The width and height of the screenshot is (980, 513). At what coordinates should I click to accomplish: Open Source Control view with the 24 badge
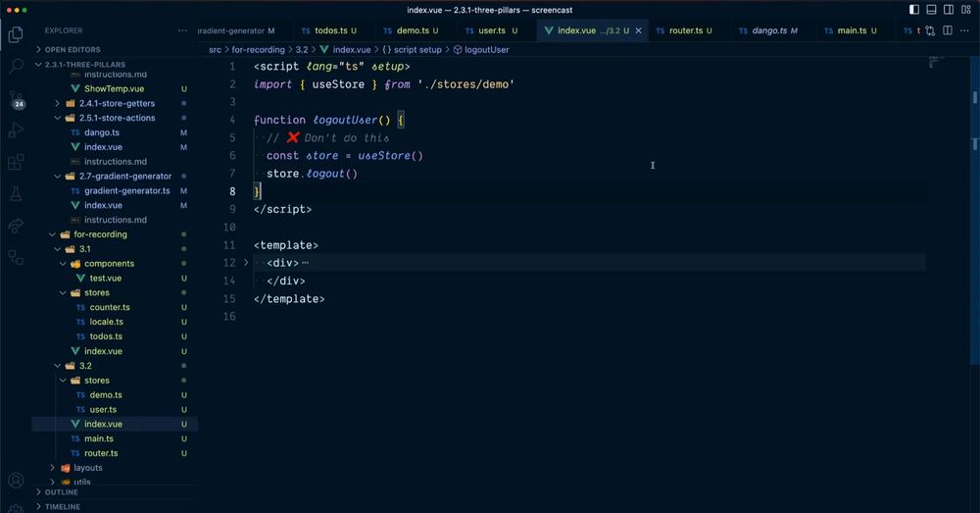[16, 99]
